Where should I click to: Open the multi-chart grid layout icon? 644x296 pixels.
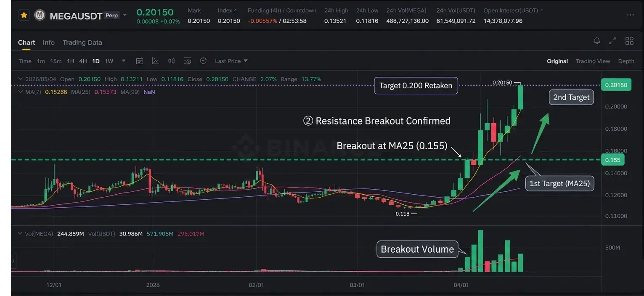[629, 41]
